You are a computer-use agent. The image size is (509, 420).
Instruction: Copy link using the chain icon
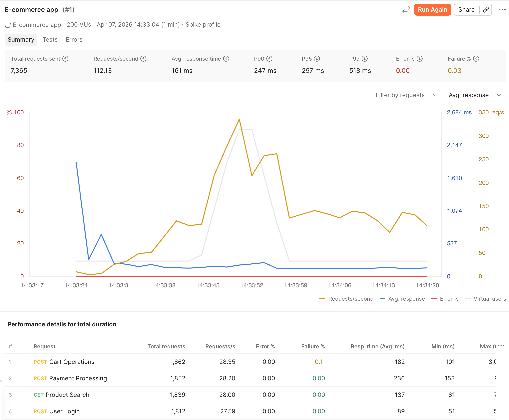[x=486, y=10]
